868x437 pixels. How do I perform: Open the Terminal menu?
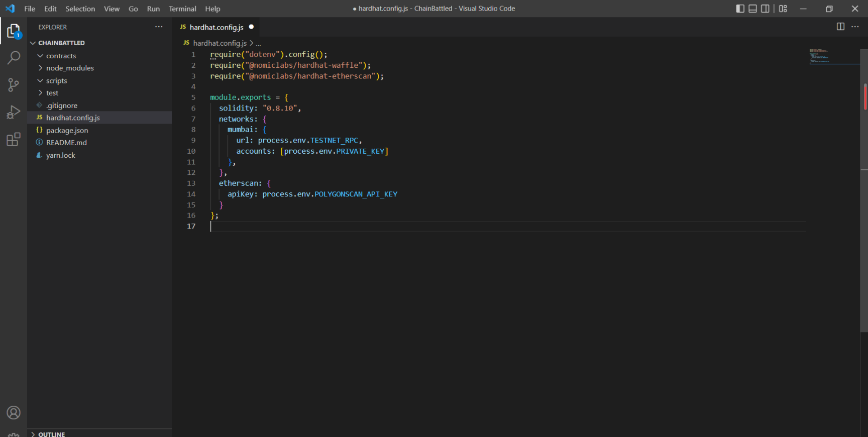tap(182, 9)
